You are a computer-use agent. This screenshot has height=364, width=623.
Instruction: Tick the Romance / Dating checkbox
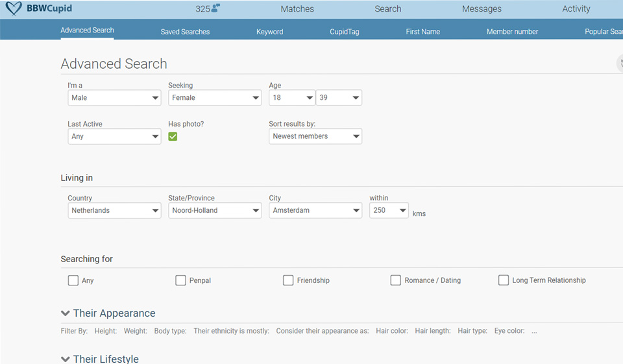pyautogui.click(x=395, y=280)
